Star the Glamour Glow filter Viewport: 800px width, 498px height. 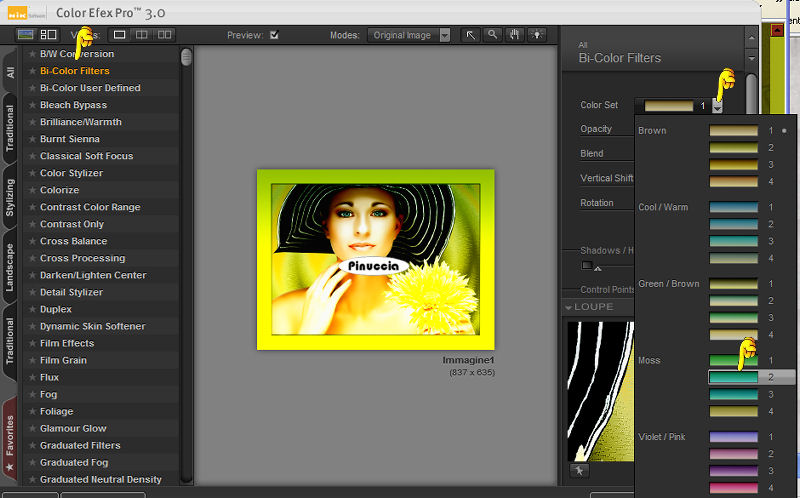click(32, 429)
